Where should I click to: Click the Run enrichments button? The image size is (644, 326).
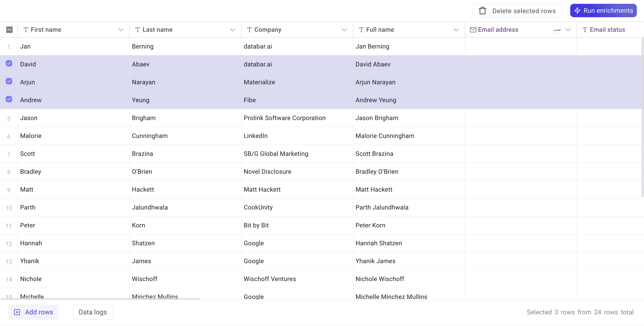[603, 11]
